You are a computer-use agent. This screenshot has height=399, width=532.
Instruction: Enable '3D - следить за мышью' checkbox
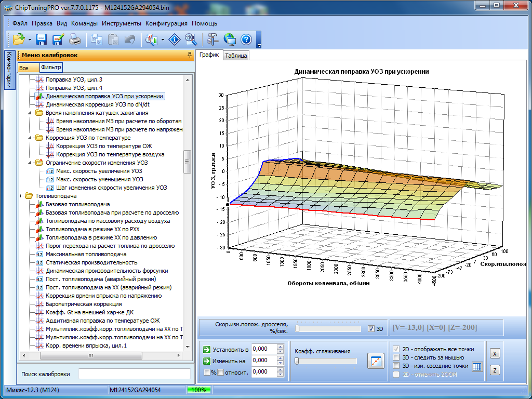[x=397, y=357]
